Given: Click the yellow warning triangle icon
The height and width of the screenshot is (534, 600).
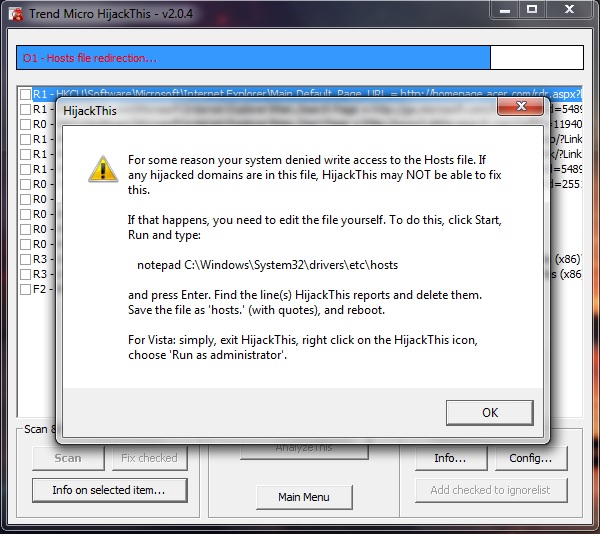Looking at the screenshot, I should (x=103, y=169).
